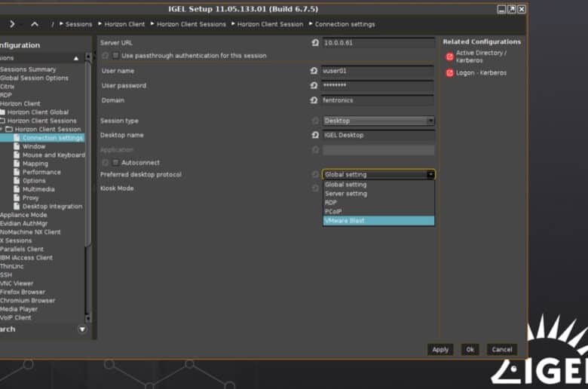Click the sidebar tree vertical scrollbar

pyautogui.click(x=88, y=154)
